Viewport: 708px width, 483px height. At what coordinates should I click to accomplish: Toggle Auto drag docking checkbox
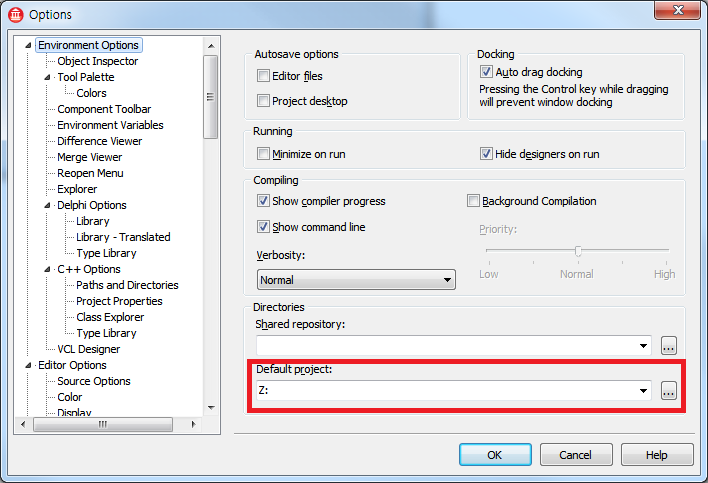tap(486, 72)
